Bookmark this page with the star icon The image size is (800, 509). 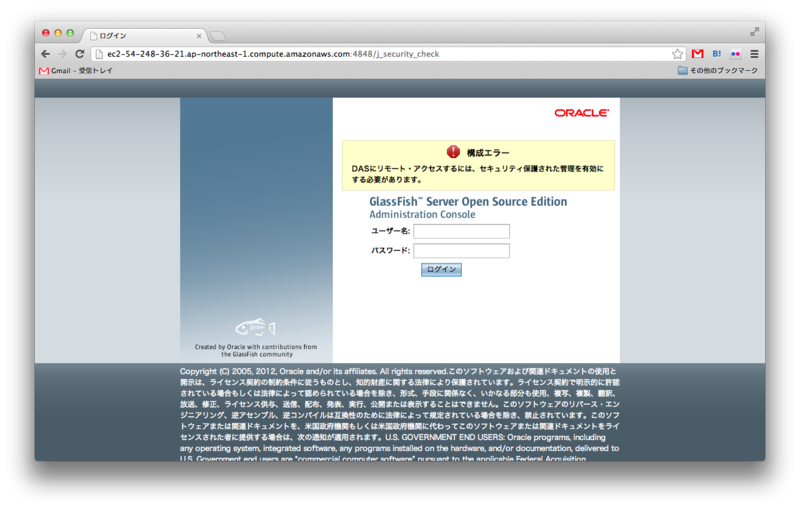pyautogui.click(x=677, y=54)
